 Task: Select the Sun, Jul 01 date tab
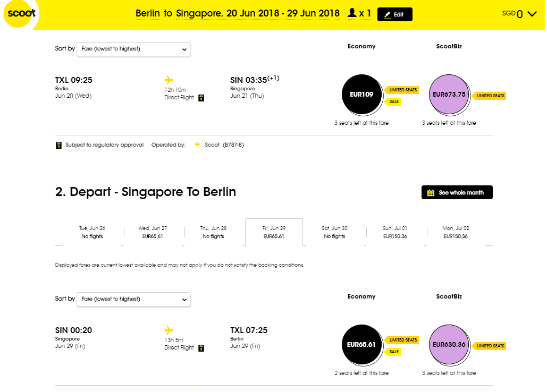[395, 232]
